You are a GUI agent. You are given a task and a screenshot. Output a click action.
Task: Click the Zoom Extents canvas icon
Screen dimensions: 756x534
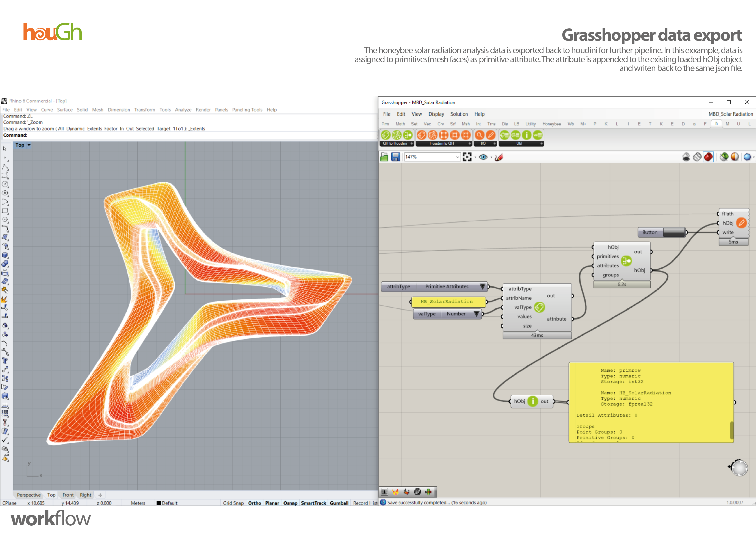tap(467, 157)
